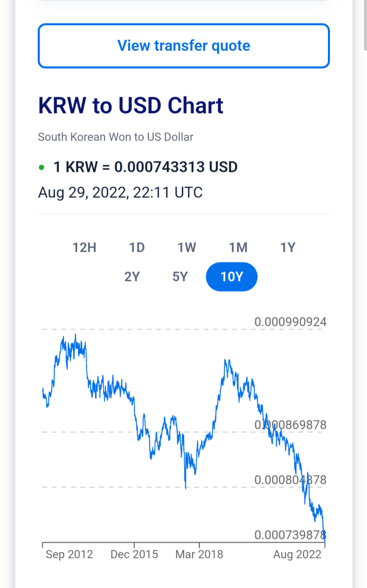Switch chart to 1D range
Viewport: 367px width, 588px height.
coord(137,248)
